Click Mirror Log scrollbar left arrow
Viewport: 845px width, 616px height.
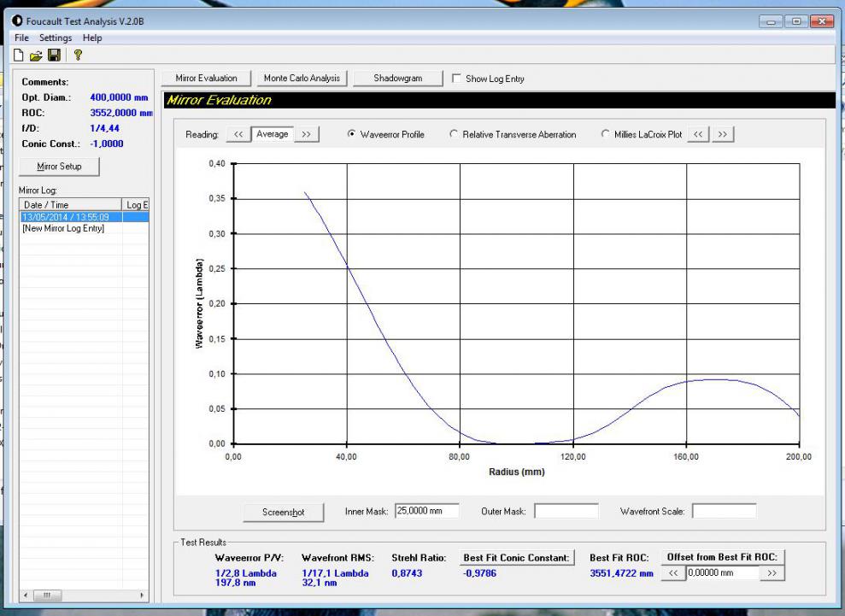pyautogui.click(x=26, y=595)
